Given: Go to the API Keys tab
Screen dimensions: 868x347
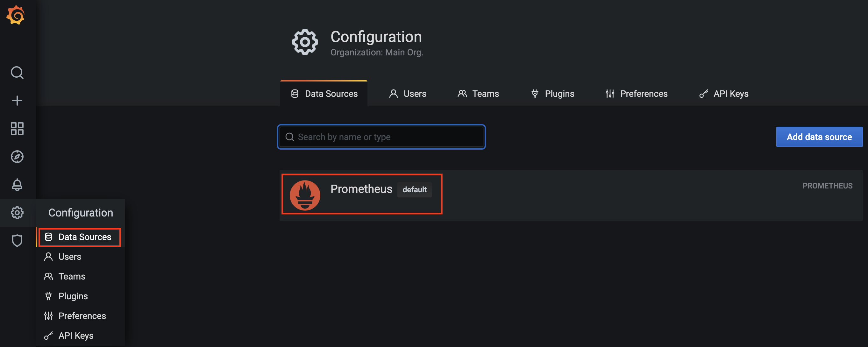Looking at the screenshot, I should (723, 94).
